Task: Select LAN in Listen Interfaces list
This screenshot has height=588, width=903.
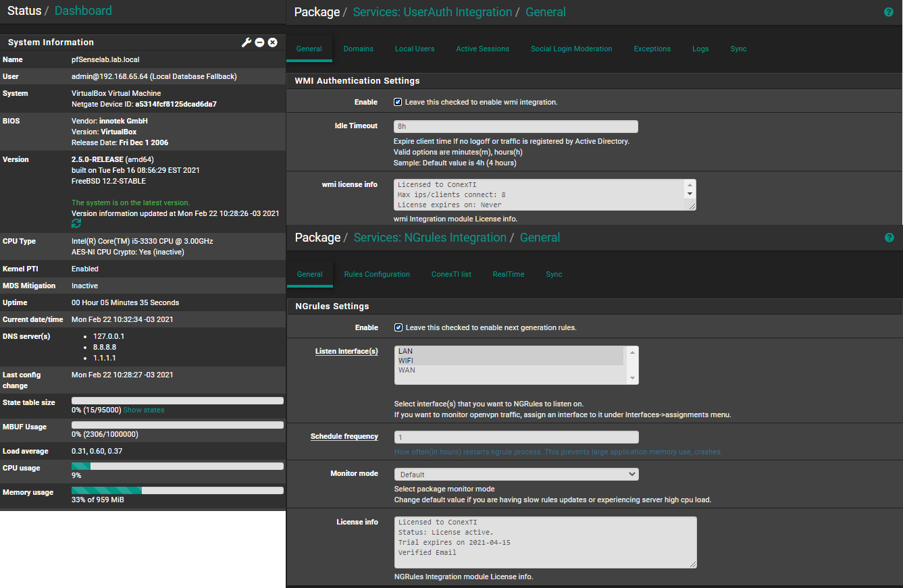Action: tap(510, 351)
